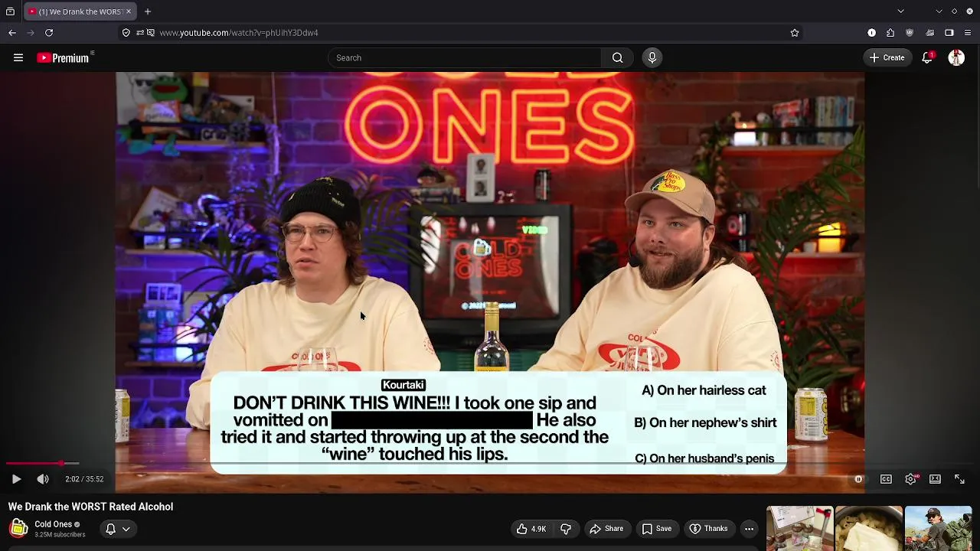Open the macaroni recommended video thumbnail
The width and height of the screenshot is (980, 551).
tap(869, 529)
